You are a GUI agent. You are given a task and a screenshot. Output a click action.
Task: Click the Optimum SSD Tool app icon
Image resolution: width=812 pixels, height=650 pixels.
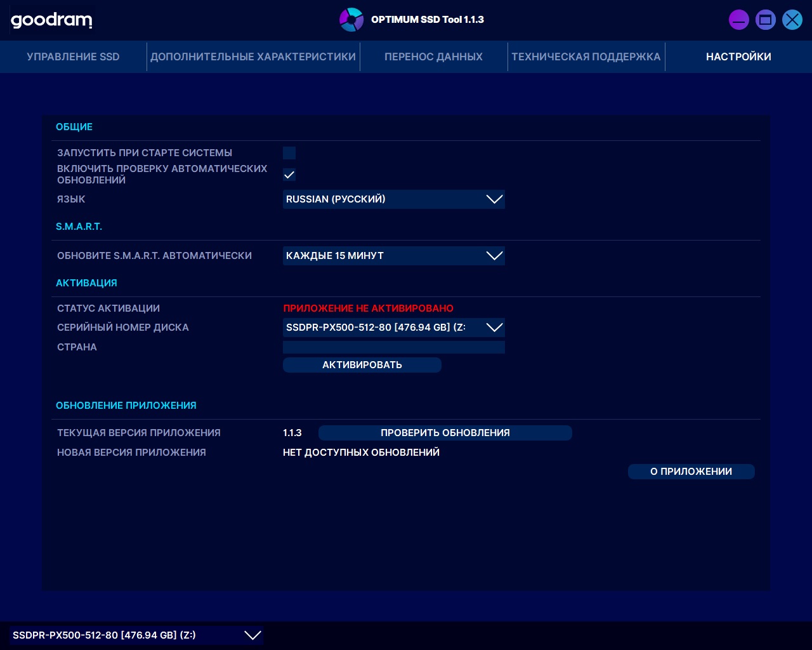pyautogui.click(x=351, y=20)
